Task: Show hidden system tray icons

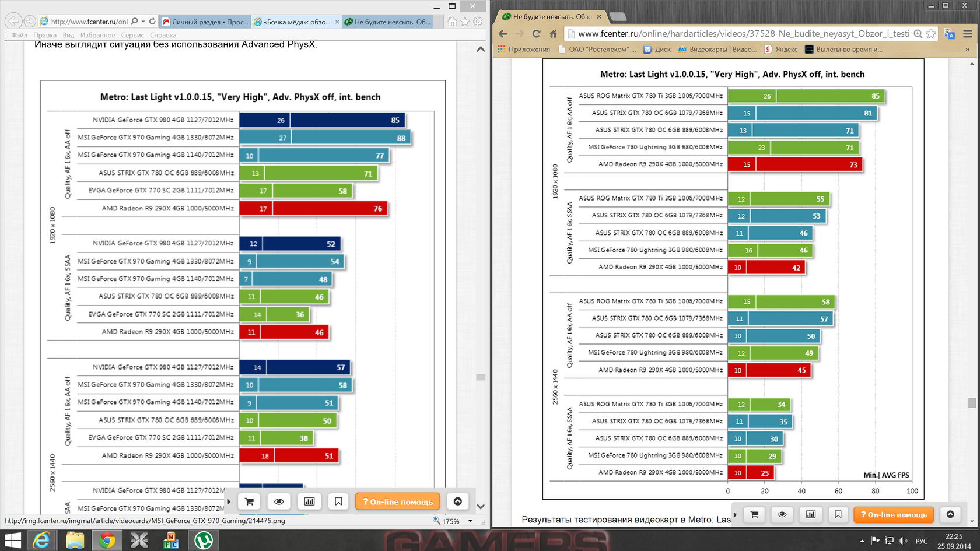Action: pyautogui.click(x=862, y=541)
